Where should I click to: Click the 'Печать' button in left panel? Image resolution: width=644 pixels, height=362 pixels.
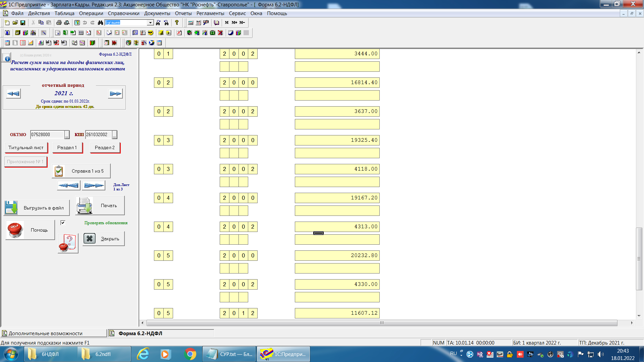pos(100,205)
